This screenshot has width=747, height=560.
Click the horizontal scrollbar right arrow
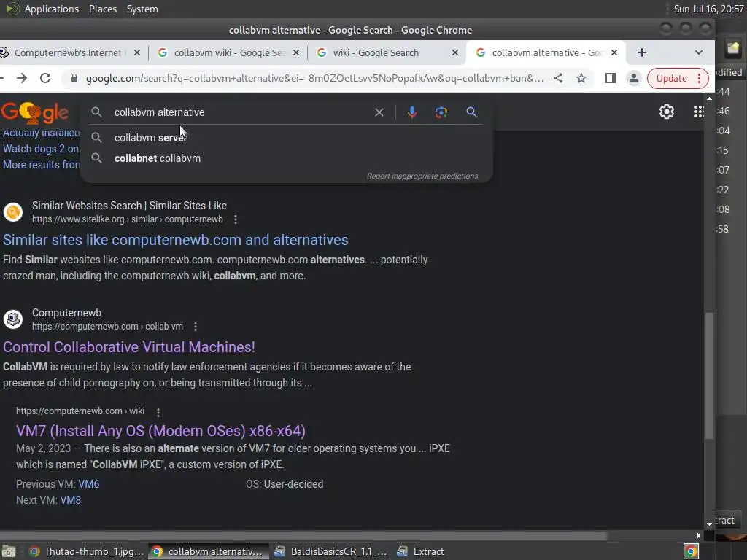pyautogui.click(x=698, y=536)
